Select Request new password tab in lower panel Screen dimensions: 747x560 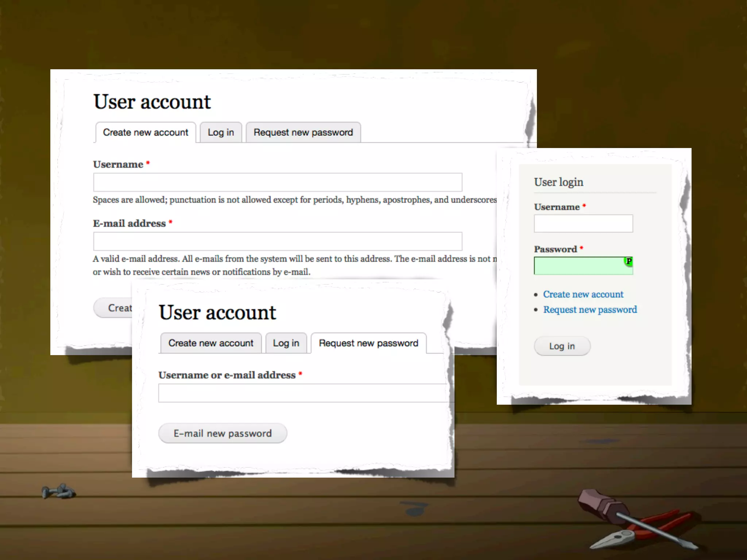(x=368, y=343)
